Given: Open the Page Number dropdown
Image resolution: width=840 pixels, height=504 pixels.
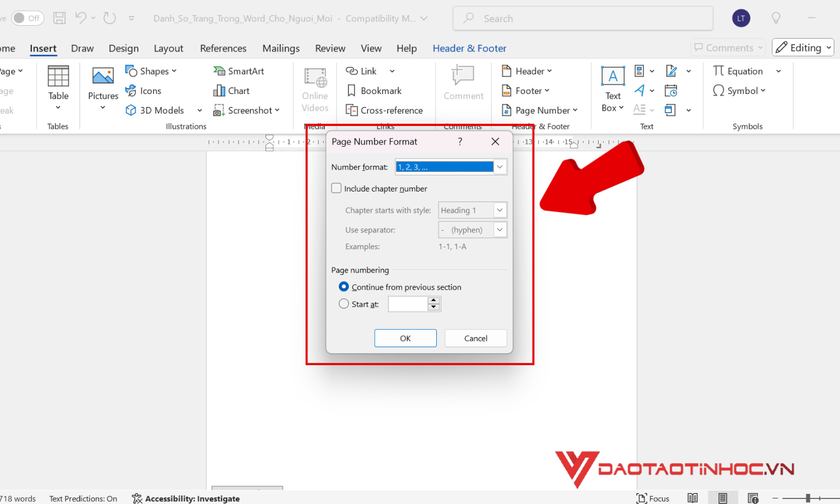Looking at the screenshot, I should tap(540, 110).
